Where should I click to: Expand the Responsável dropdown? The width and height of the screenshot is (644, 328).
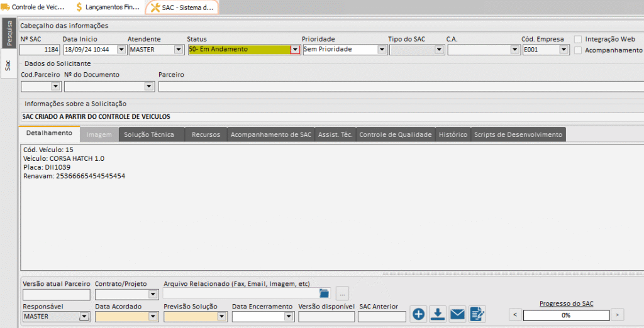(84, 317)
